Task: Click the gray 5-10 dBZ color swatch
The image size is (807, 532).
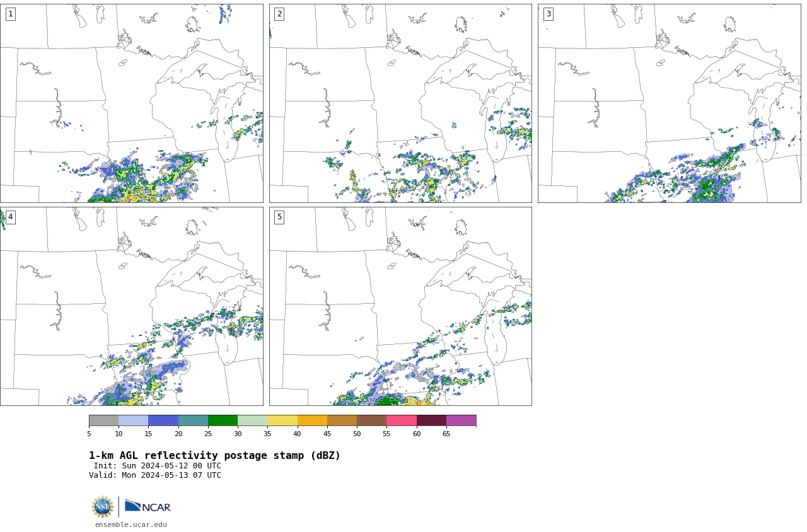Action: 104,420
